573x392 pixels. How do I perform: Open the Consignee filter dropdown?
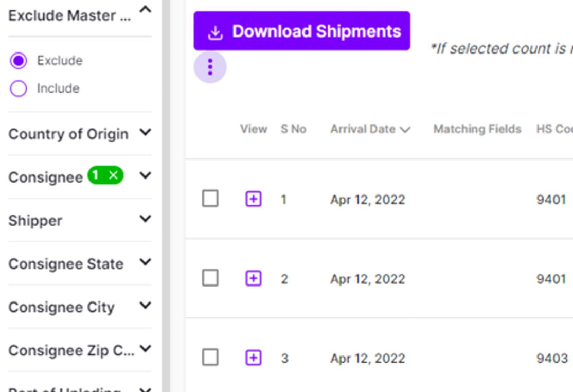click(146, 176)
